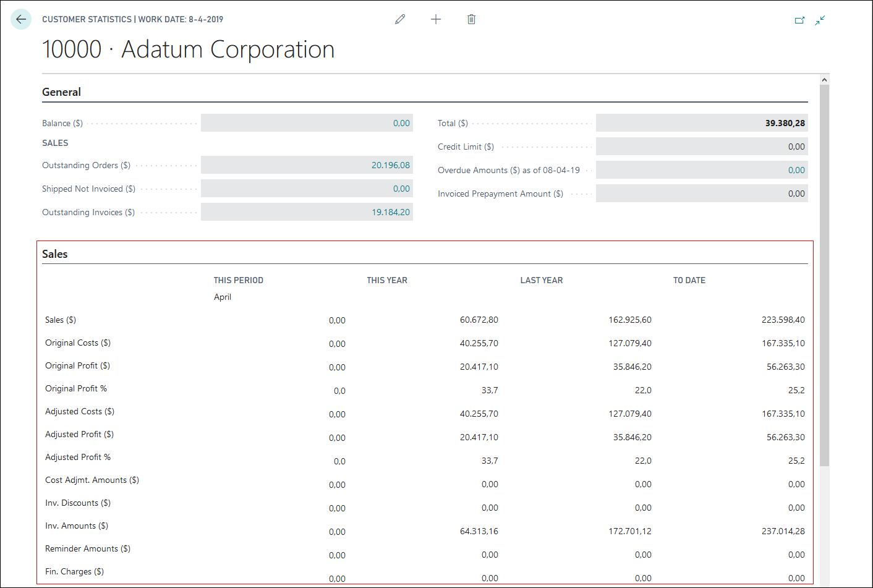Open Outstanding Invoices value 19.184,20
This screenshot has width=873, height=588.
point(391,212)
